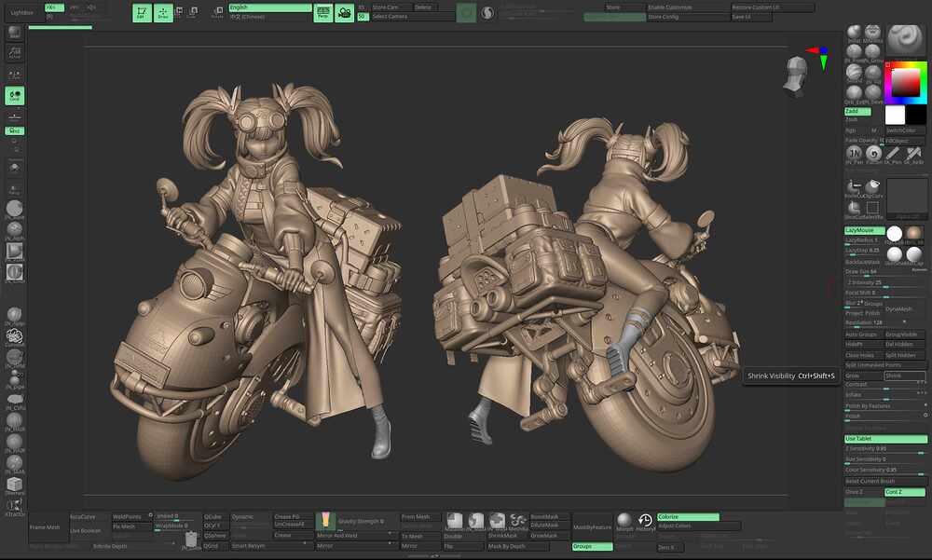Choose the DK_Knife brush icon
Image resolution: width=932 pixels, height=560 pixels.
click(x=913, y=154)
